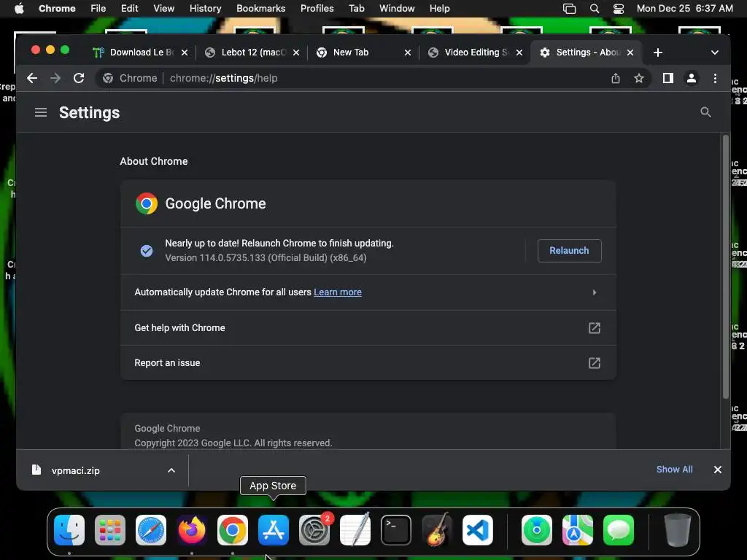
Task: Close the New Tab tab
Action: coord(407,52)
